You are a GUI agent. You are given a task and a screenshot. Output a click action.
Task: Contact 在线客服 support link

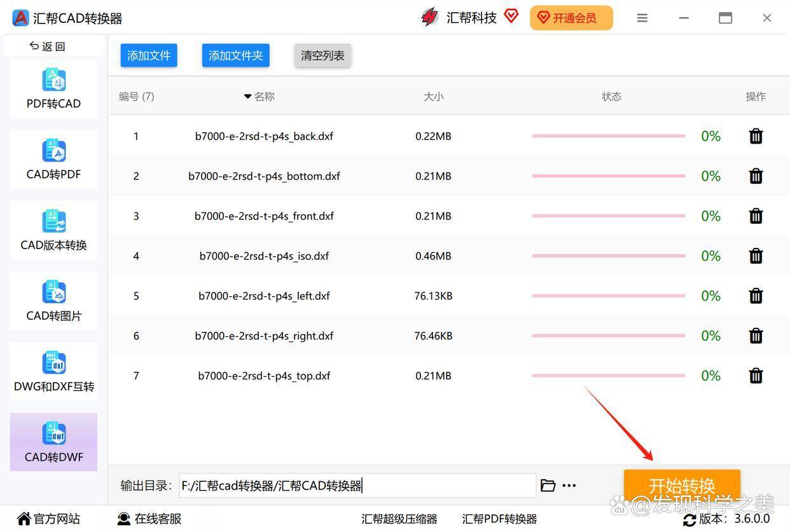[149, 519]
